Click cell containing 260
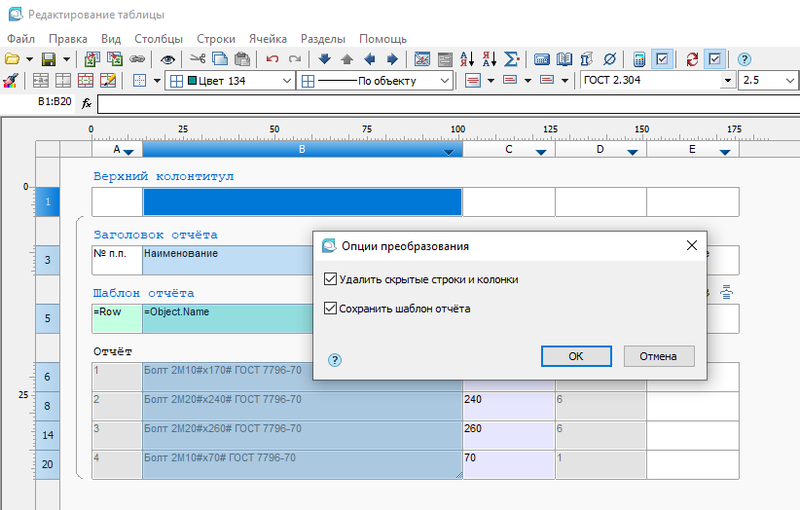The height and width of the screenshot is (510, 800). pos(509,435)
